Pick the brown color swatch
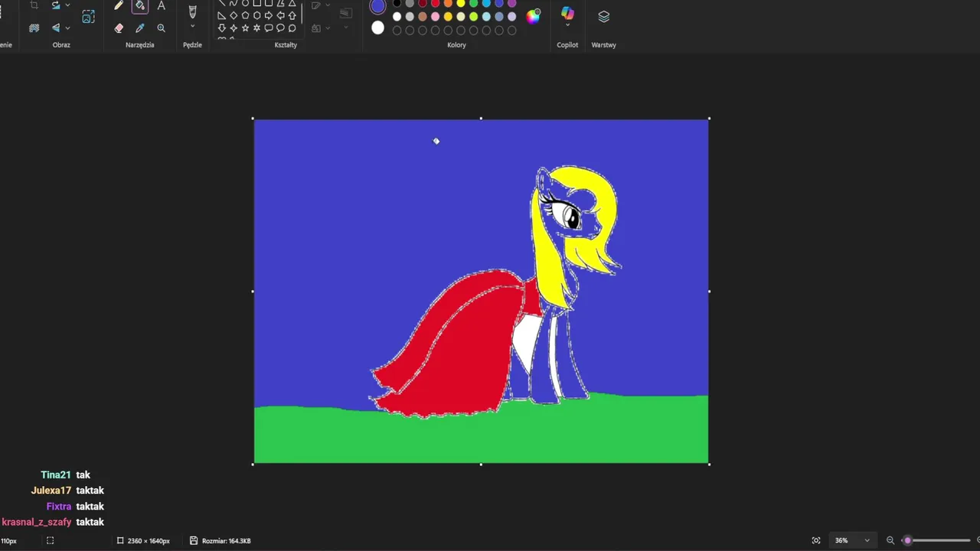The height and width of the screenshot is (551, 980). pyautogui.click(x=423, y=16)
